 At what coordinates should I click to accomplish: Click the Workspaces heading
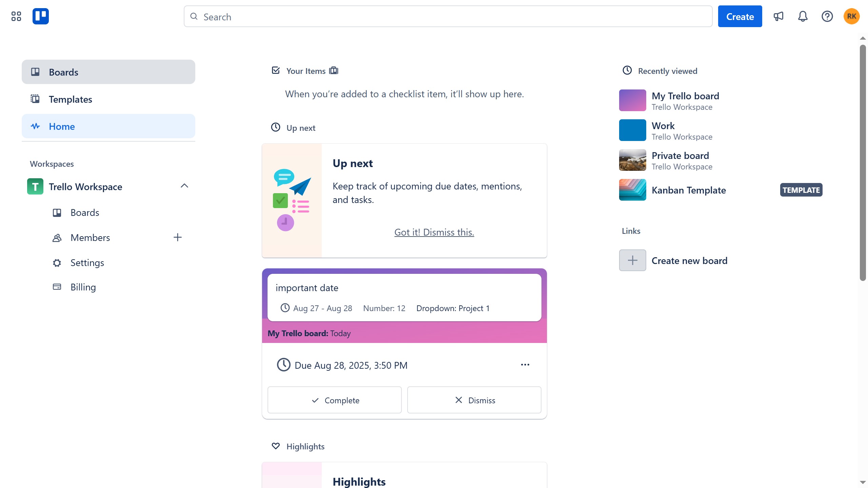click(52, 164)
